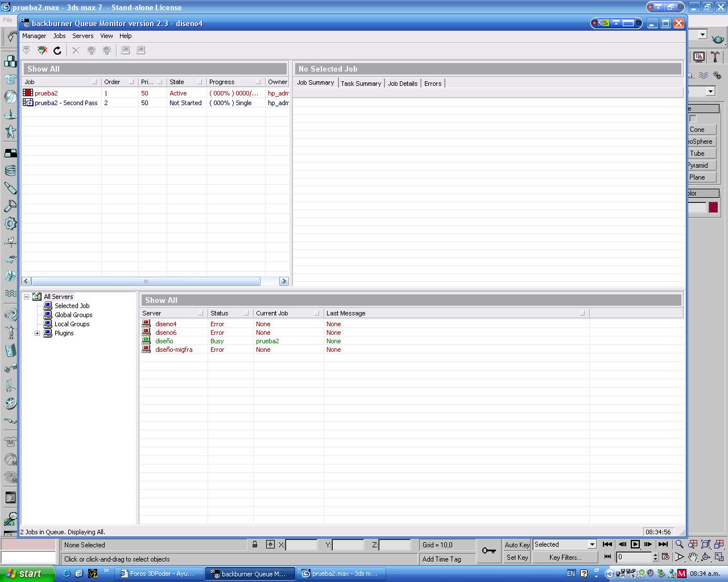Click the Play Animation button

635,544
